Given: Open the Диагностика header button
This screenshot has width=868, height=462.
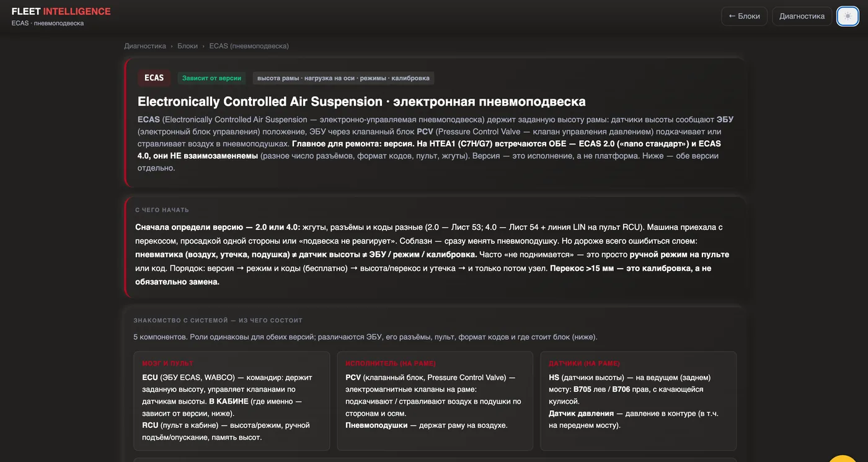Looking at the screenshot, I should (x=802, y=16).
